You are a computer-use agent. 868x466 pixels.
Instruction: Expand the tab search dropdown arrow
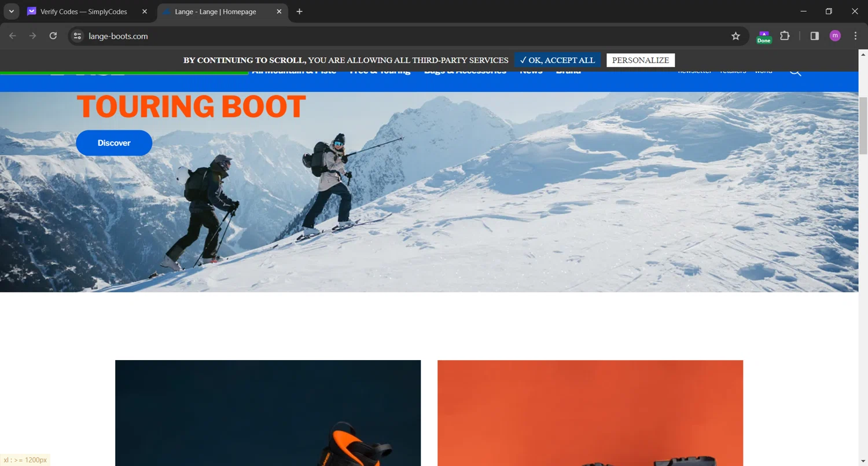(x=11, y=12)
